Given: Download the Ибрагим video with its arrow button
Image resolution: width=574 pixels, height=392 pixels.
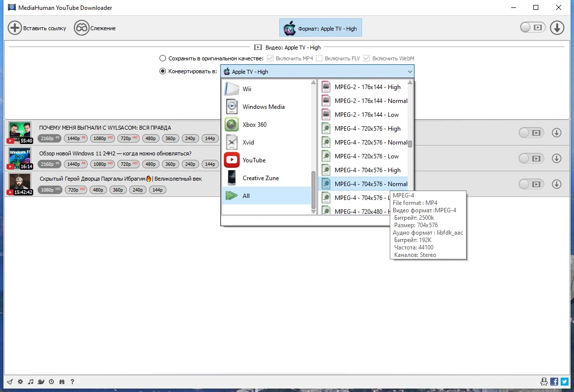Looking at the screenshot, I should tap(557, 184).
